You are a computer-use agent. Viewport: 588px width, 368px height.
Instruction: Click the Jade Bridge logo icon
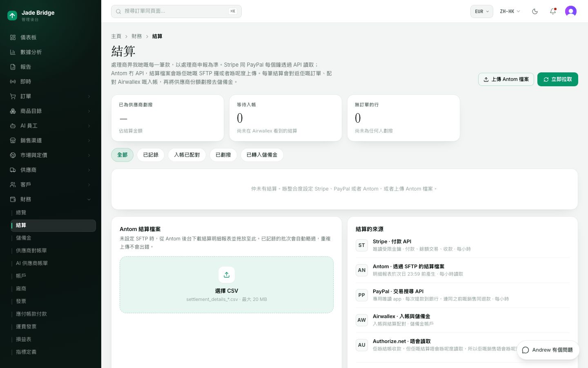pyautogui.click(x=12, y=16)
